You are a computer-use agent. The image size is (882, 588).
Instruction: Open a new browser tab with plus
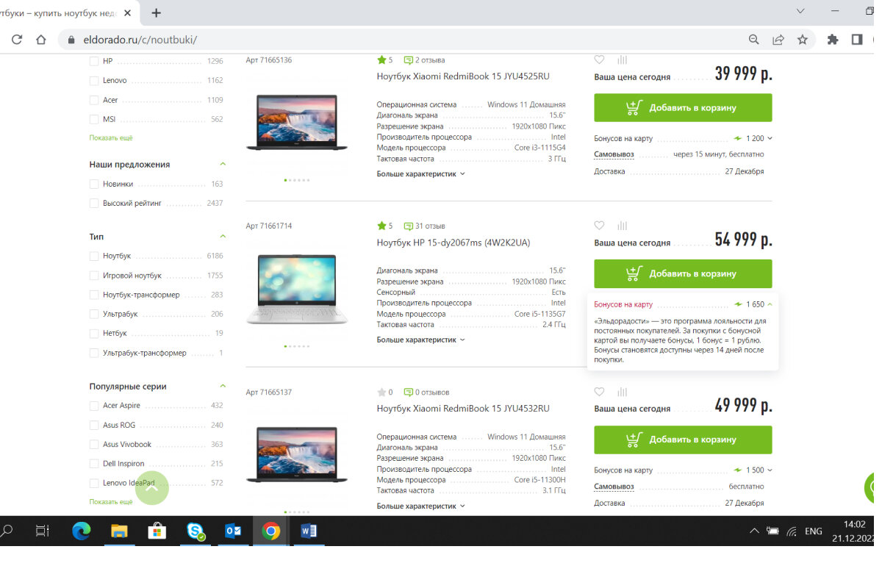pos(156,12)
